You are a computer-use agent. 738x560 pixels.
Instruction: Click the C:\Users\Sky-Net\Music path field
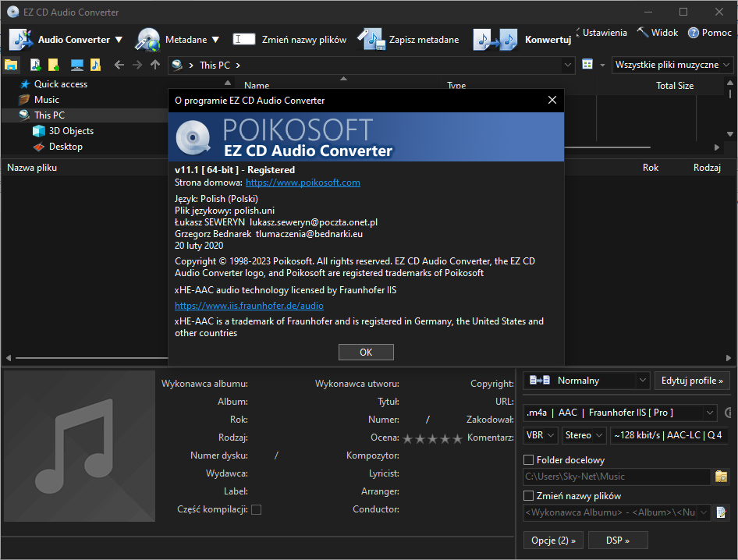[x=616, y=477]
